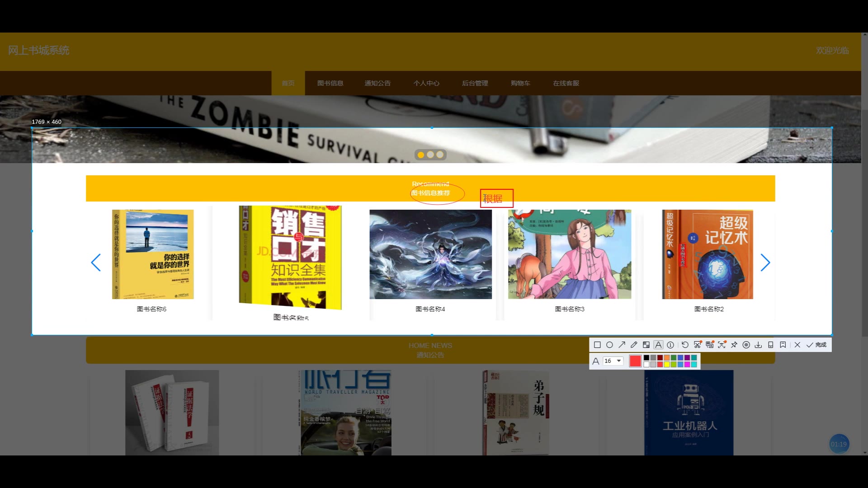Click the 图书信息推荐 section heading
Screen dimensions: 868x488
(x=430, y=193)
